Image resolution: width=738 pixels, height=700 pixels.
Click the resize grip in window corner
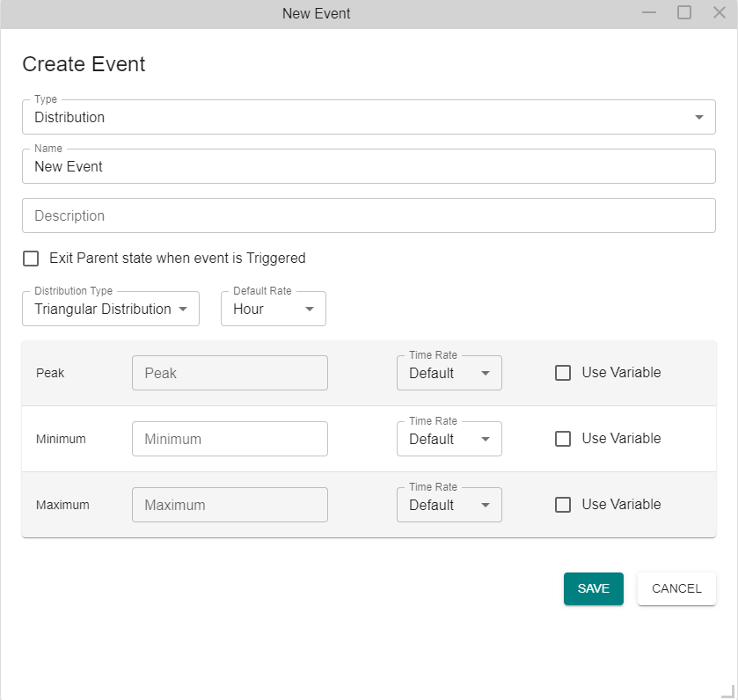click(x=728, y=691)
